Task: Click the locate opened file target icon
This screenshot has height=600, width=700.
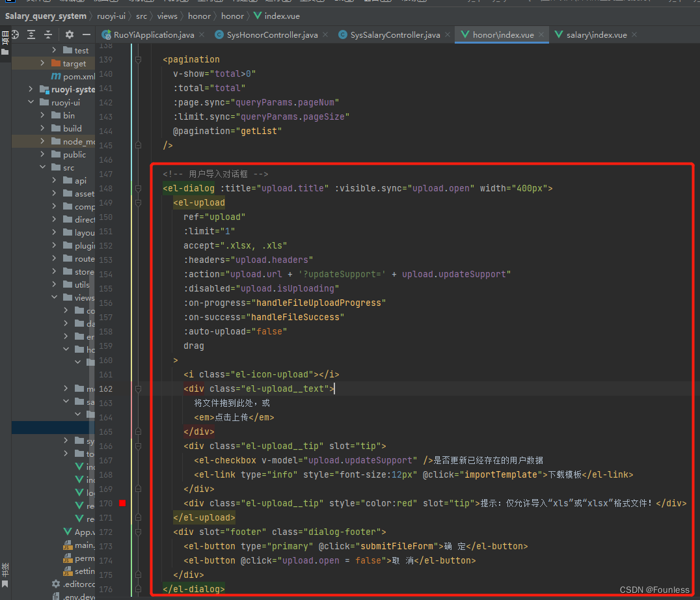Action: tap(15, 34)
